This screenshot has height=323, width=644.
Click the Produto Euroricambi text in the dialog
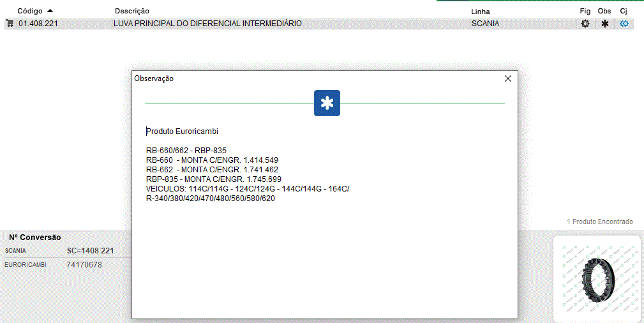(x=183, y=131)
